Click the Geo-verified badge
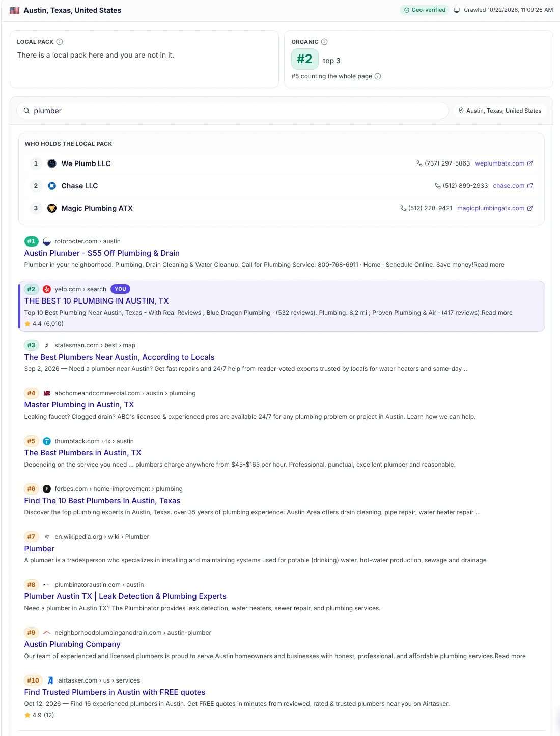This screenshot has height=736, width=560. (x=425, y=10)
